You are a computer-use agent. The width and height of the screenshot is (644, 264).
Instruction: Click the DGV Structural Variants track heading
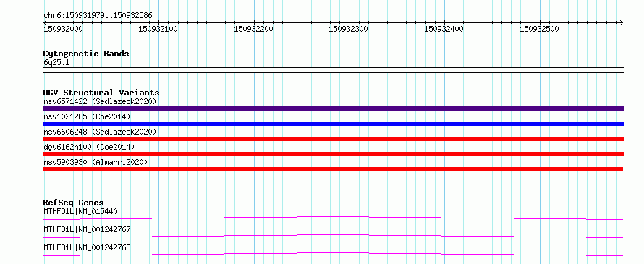101,93
